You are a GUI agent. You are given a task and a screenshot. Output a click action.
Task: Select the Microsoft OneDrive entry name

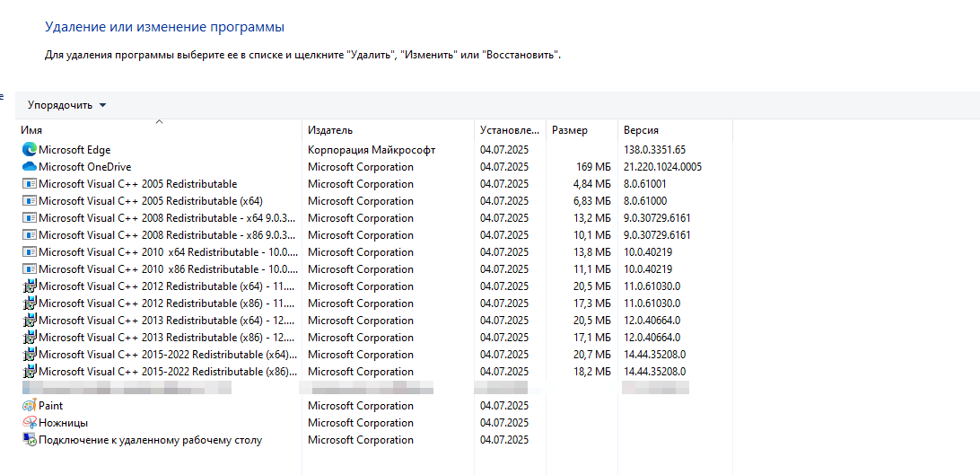point(85,167)
